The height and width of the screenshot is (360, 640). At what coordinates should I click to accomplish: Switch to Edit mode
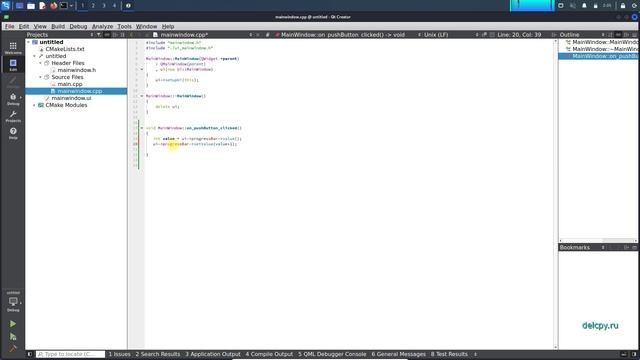13,64
